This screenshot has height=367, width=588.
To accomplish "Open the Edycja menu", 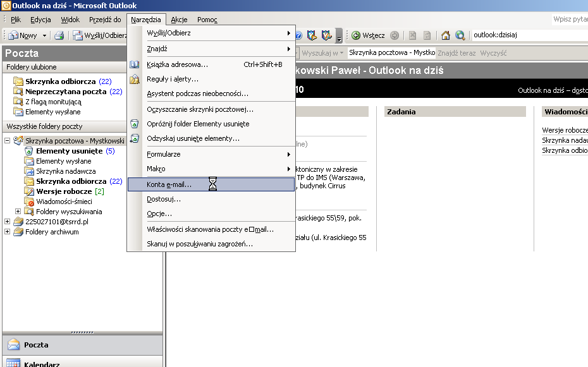I will coord(40,20).
